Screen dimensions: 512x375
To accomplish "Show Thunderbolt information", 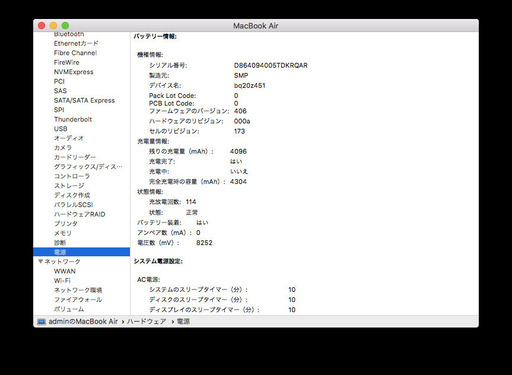I will (x=73, y=119).
